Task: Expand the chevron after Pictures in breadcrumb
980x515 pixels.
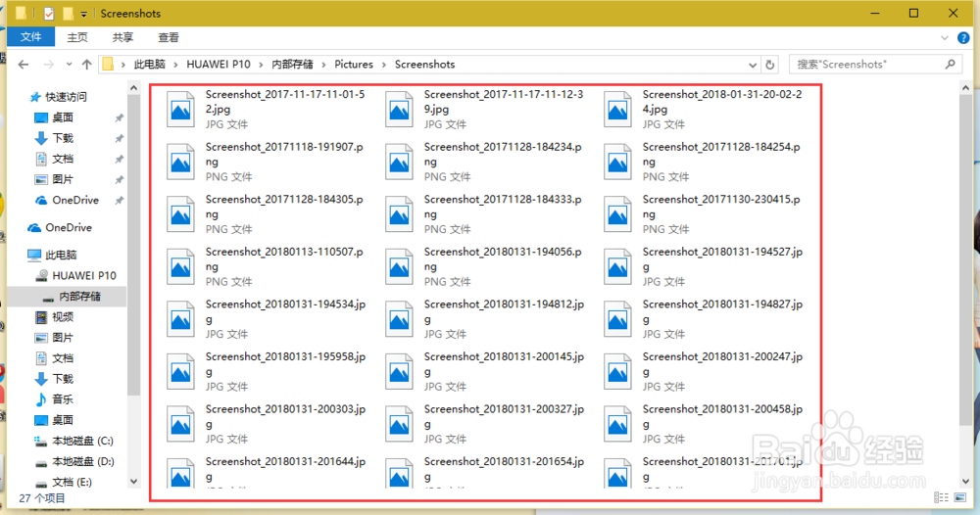Action: pyautogui.click(x=384, y=65)
